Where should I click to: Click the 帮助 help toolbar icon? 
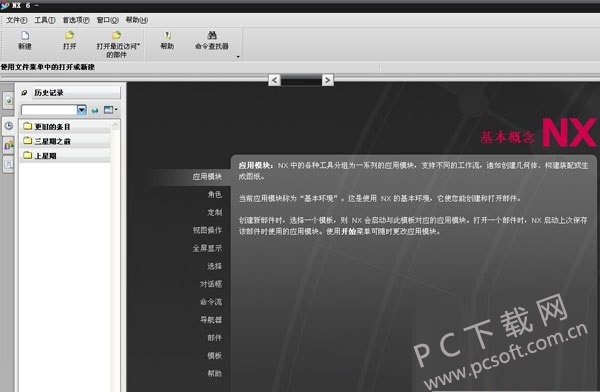167,36
